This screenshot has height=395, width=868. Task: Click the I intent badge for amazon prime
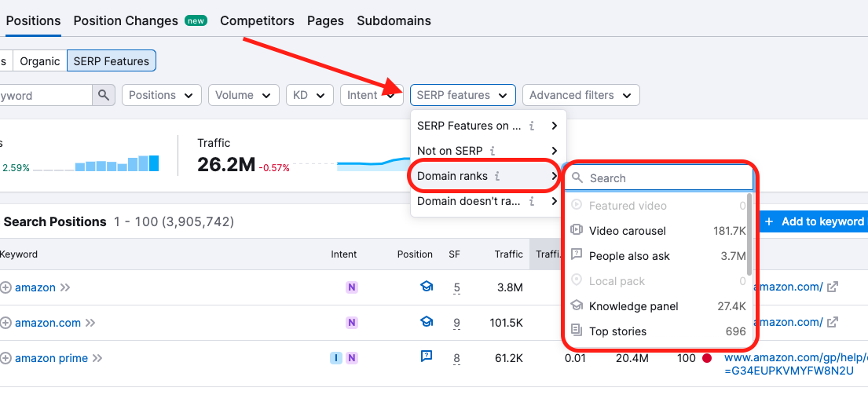coord(336,359)
